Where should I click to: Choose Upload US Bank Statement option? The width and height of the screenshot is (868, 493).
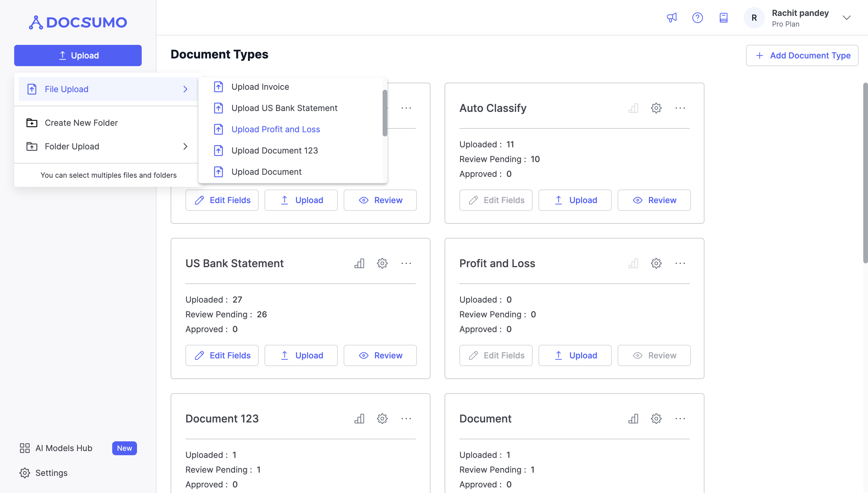[x=291, y=108]
